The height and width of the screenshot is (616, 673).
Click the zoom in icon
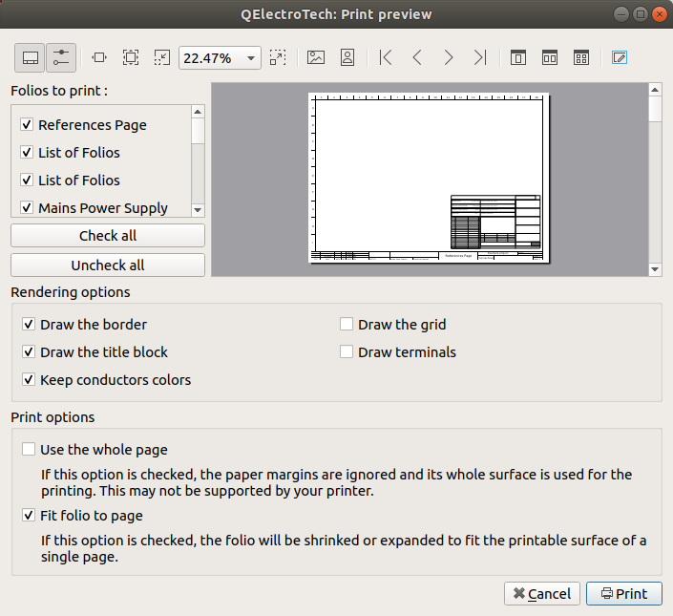[x=278, y=57]
